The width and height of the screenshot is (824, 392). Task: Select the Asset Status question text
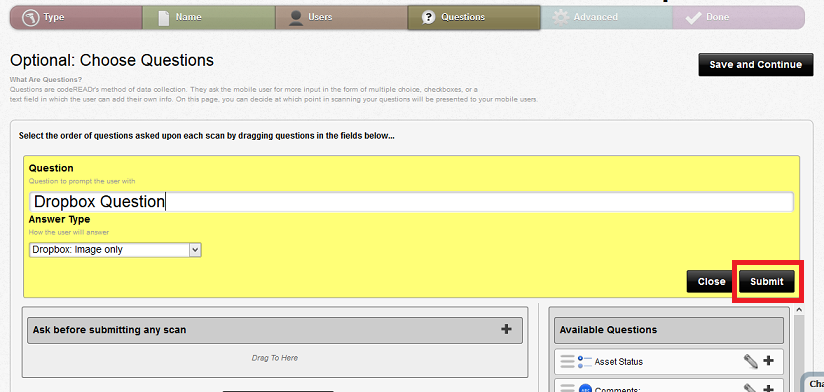(x=619, y=362)
